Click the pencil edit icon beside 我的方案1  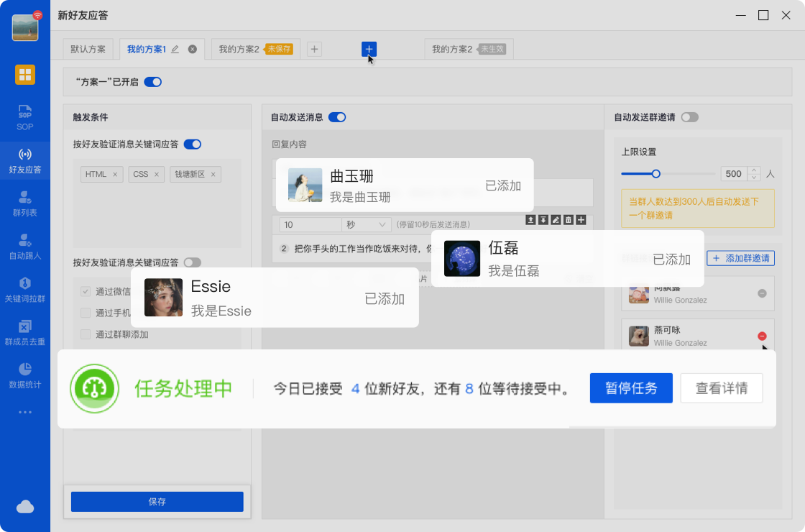(x=175, y=50)
